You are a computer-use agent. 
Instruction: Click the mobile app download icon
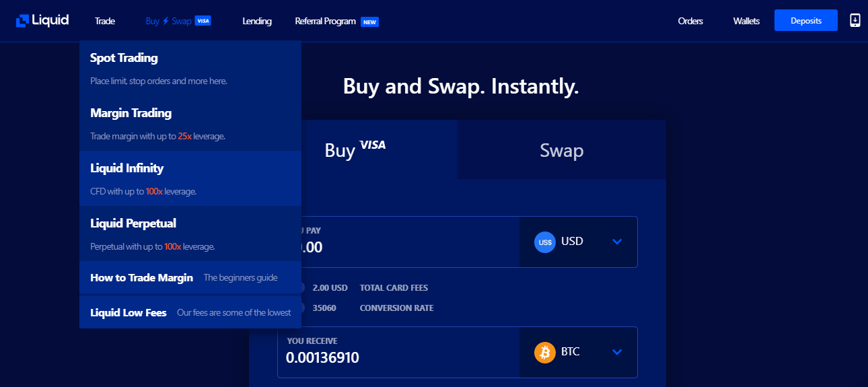point(855,20)
